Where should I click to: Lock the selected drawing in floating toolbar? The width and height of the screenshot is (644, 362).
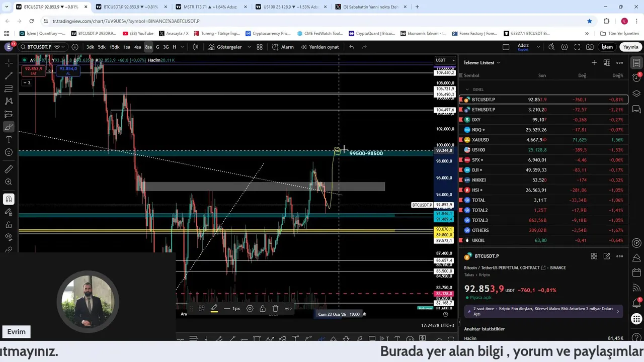[263, 309]
